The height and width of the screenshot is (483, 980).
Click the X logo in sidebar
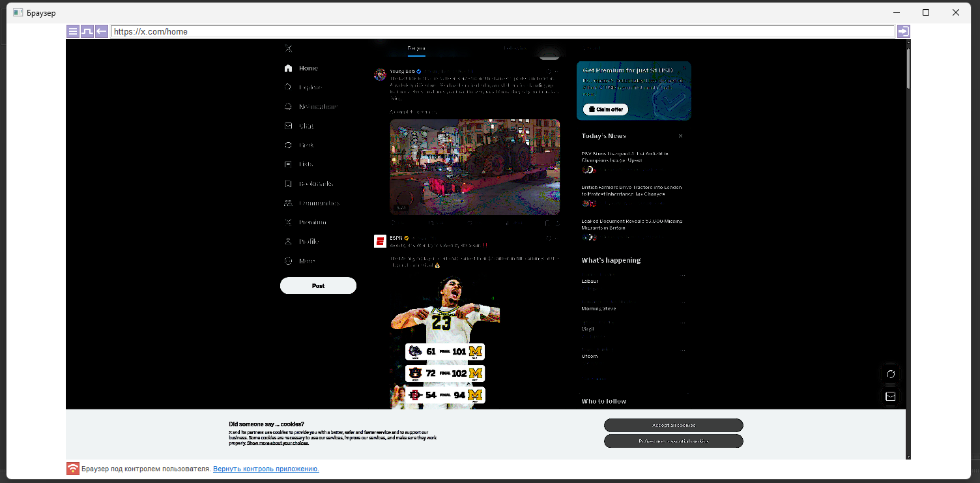click(x=289, y=49)
